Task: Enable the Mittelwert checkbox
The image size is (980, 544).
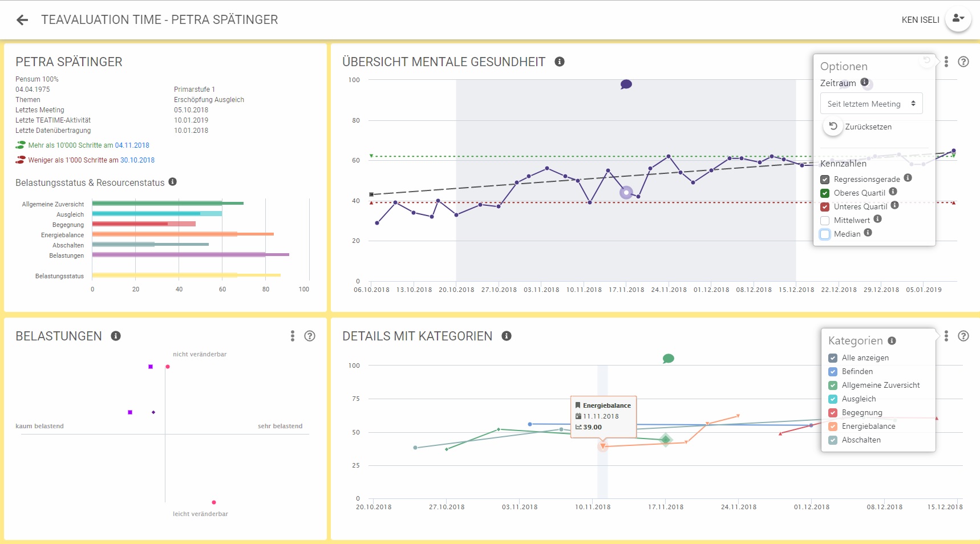Action: point(825,221)
